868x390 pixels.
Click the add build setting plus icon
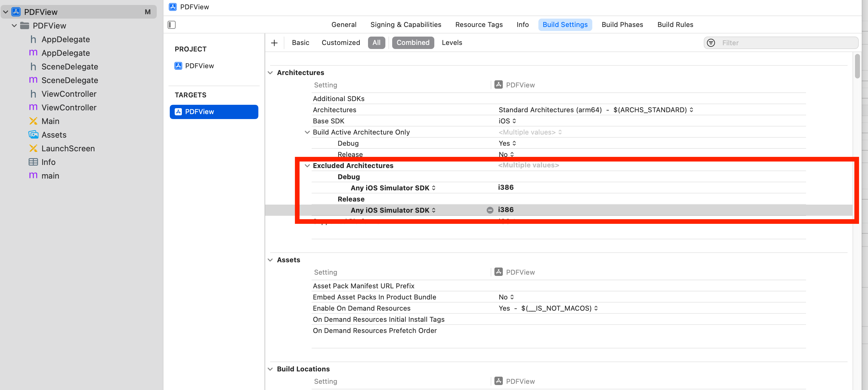[x=274, y=43]
